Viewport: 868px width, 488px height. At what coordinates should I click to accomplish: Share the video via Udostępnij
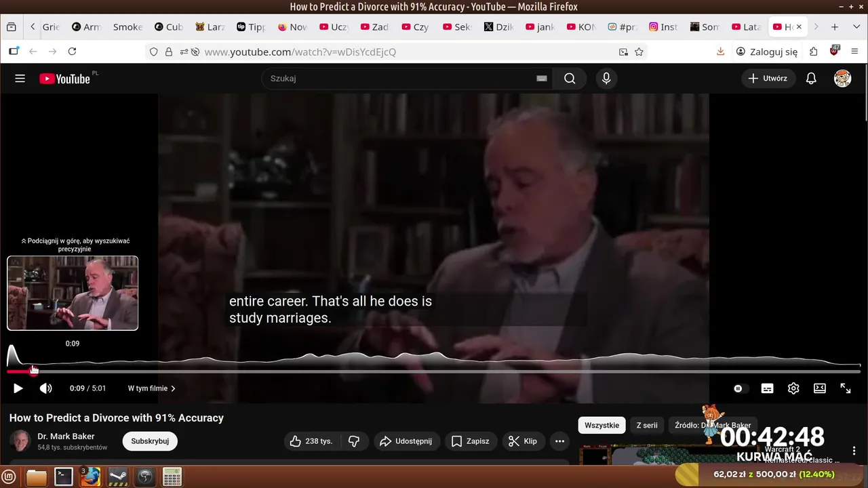[x=406, y=441]
